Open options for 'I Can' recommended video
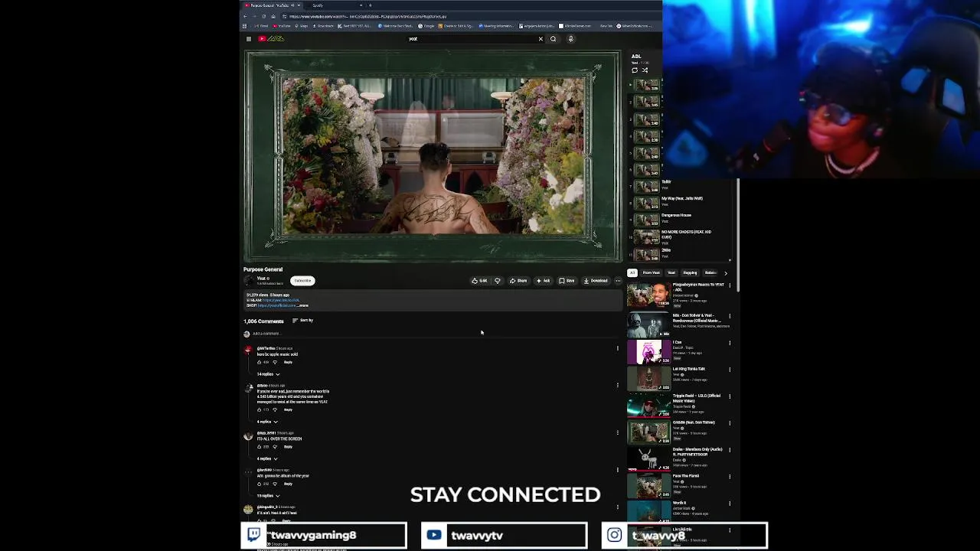This screenshot has width=980, height=551. 730,343
